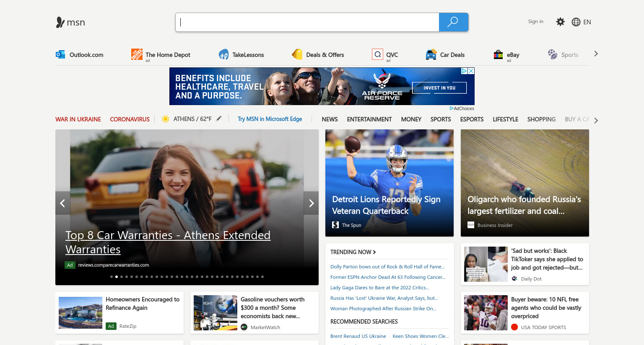This screenshot has height=345, width=644.
Task: Search Keen Shoes Women recommended link
Action: 421,336
